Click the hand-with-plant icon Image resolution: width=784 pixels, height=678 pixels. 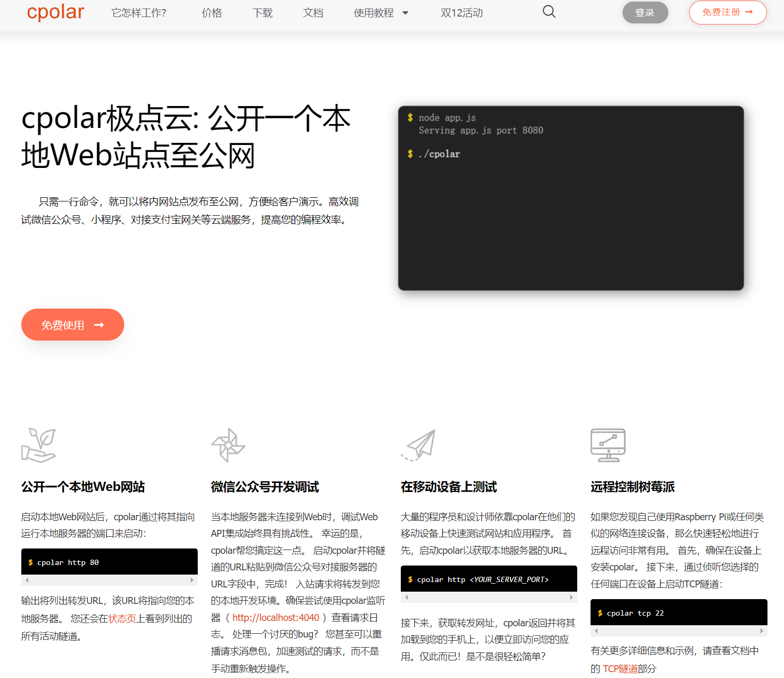point(38,445)
